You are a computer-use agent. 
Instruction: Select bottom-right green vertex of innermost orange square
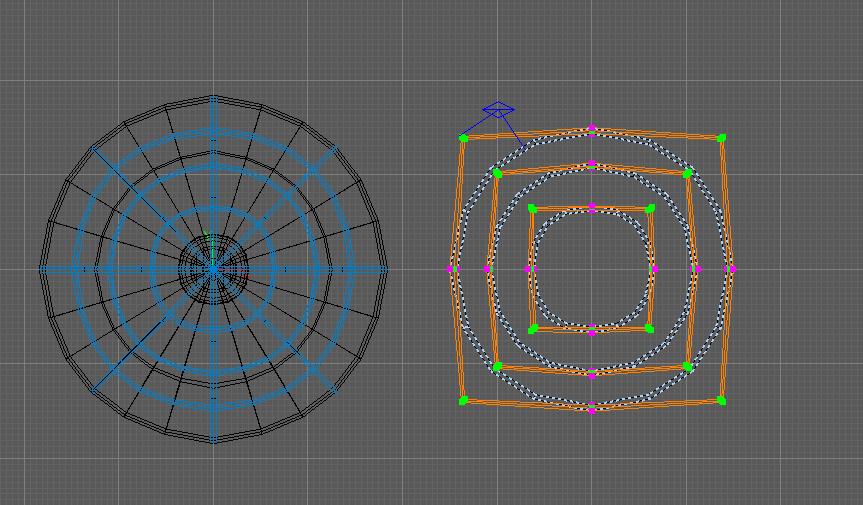(x=650, y=328)
